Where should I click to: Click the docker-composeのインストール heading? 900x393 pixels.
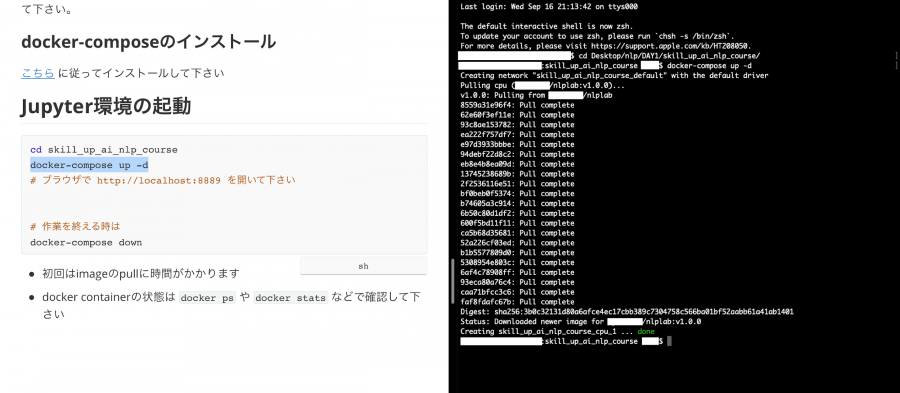pos(148,42)
